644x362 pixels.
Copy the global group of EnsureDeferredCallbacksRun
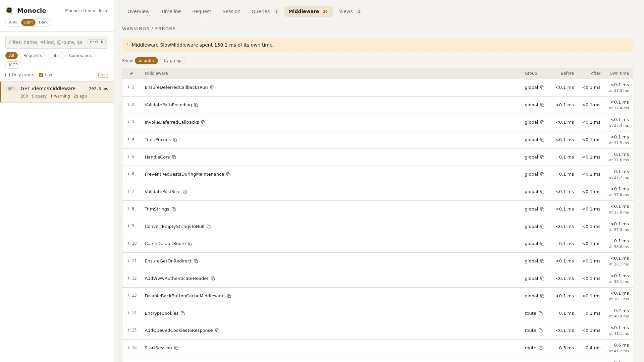(x=542, y=87)
